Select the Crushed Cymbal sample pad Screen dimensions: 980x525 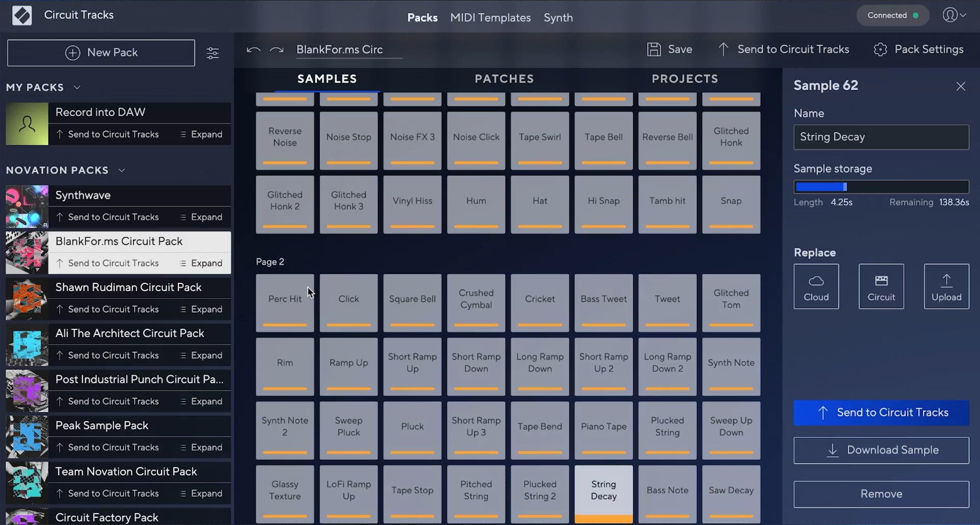(476, 303)
